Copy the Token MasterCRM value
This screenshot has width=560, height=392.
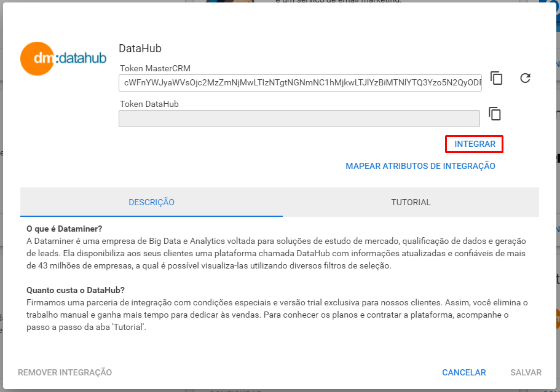(x=497, y=78)
